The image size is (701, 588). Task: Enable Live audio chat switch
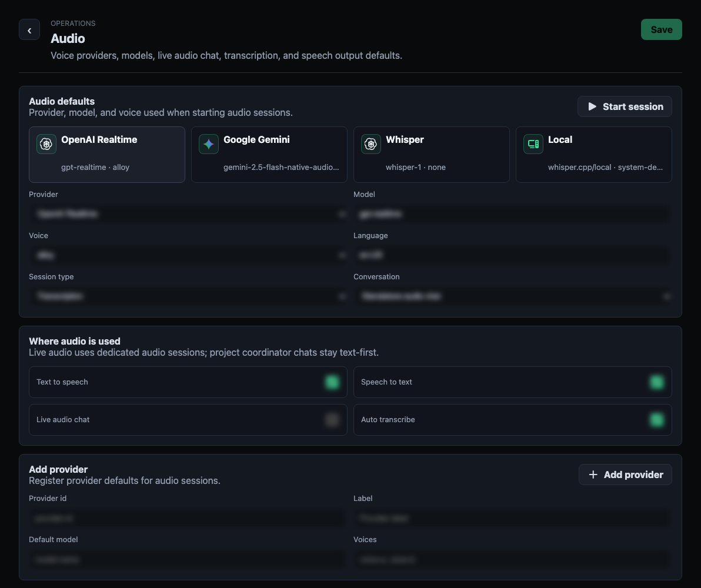tap(332, 420)
